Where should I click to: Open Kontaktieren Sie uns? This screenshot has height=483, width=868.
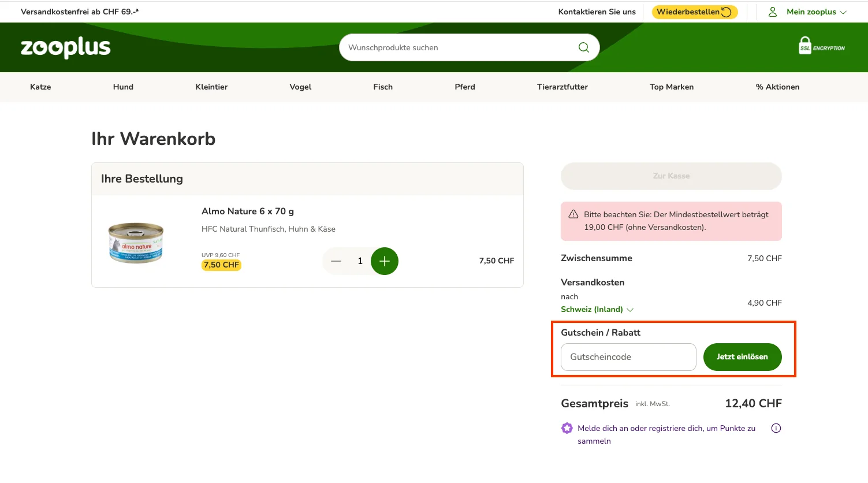coord(597,12)
